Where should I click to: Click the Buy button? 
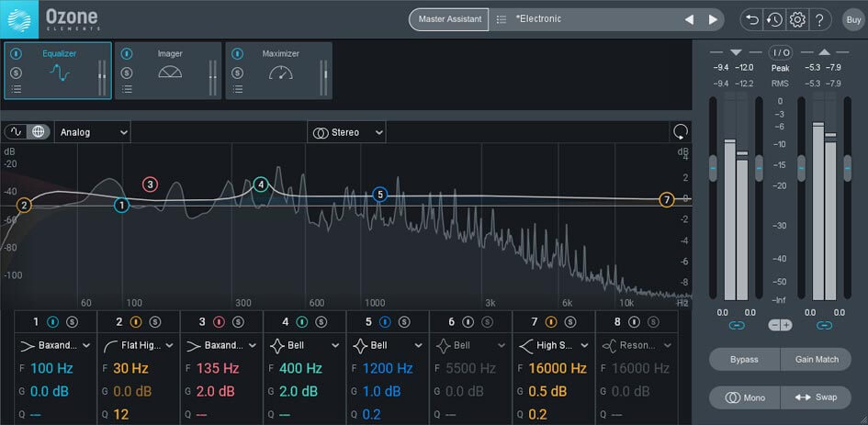coord(853,20)
